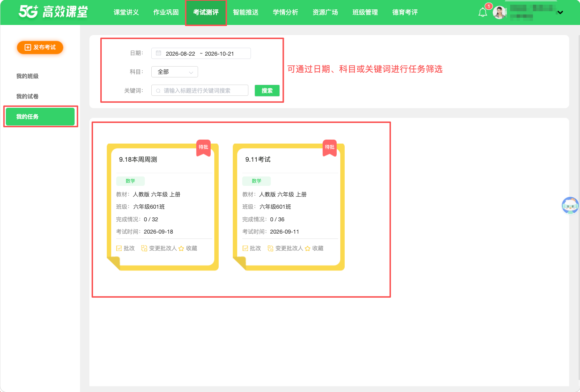Image resolution: width=580 pixels, height=392 pixels.
Task: Click 收藏 star on 9.11考试 card
Action: (308, 248)
